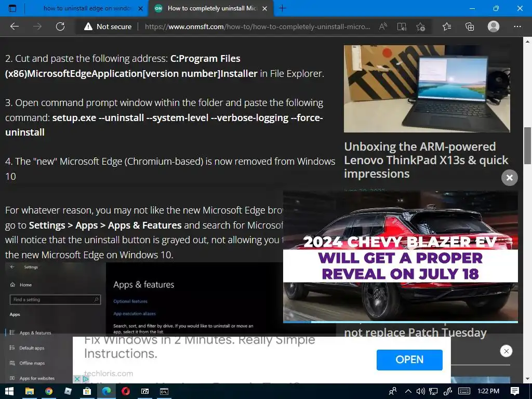Close ad using small X icon

(x=77, y=379)
